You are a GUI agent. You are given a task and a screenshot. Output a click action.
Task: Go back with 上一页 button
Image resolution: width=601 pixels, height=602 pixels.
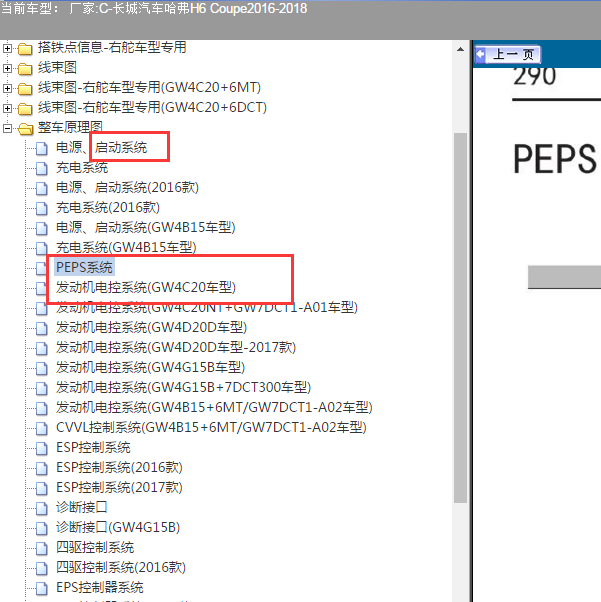pyautogui.click(x=507, y=54)
